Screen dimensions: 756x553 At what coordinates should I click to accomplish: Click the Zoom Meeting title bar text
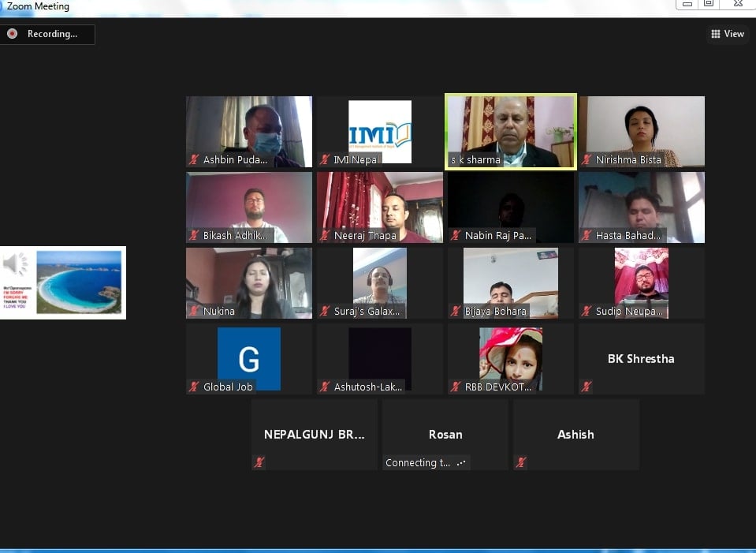coord(38,6)
